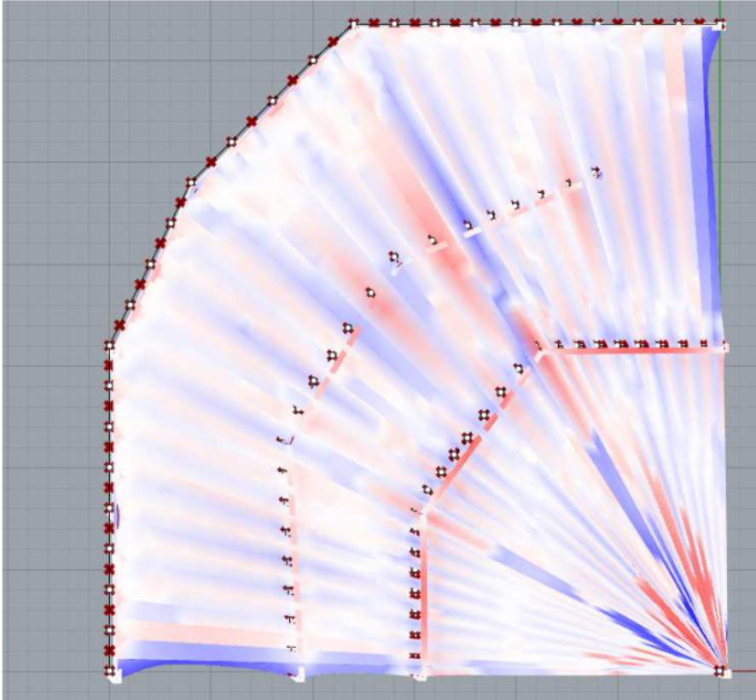Click the node where the fan lines converge
756x700 pixels.
[722, 672]
